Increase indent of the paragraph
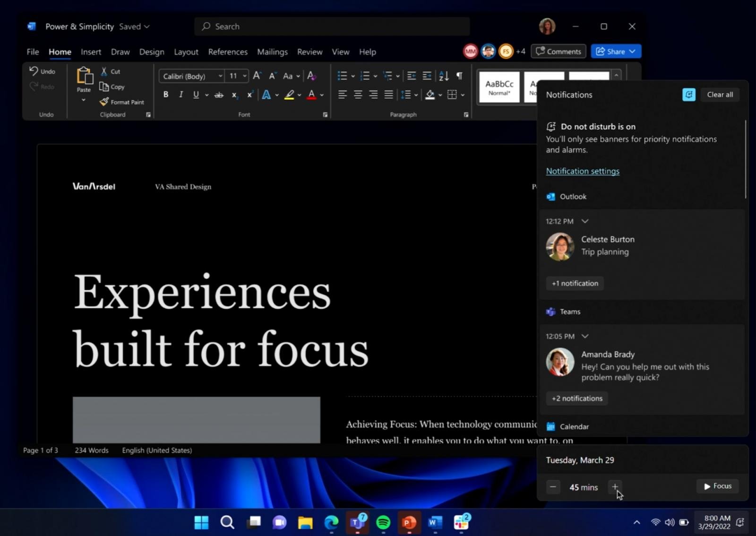This screenshot has width=756, height=536. point(427,76)
